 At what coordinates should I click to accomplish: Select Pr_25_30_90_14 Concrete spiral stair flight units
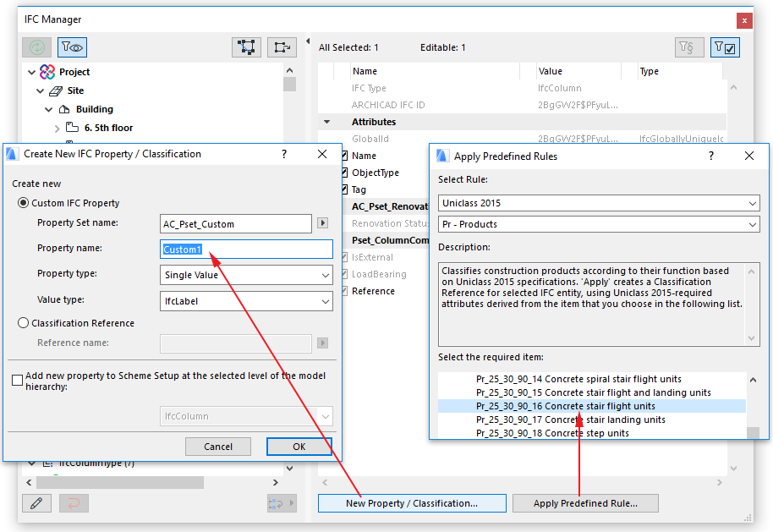pos(578,379)
